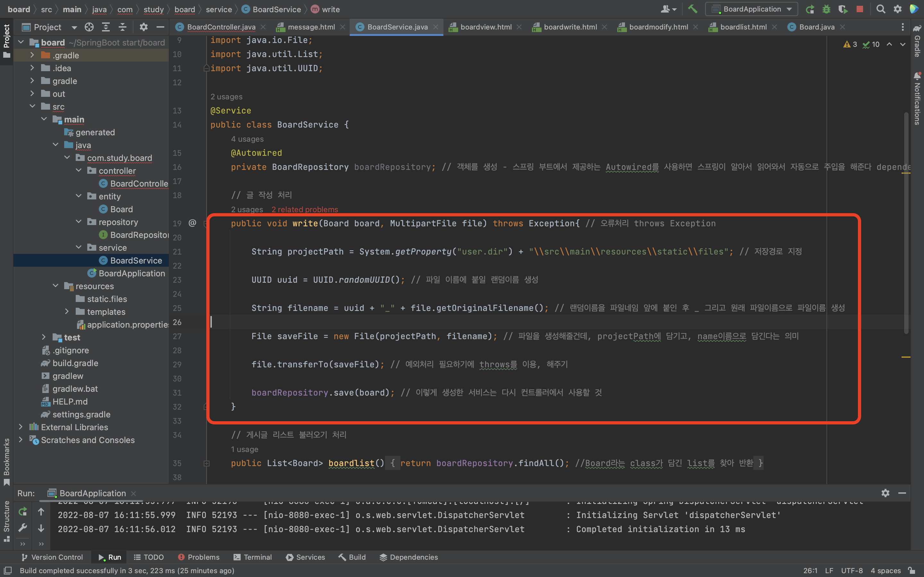Click rerun icon in Run panel

(22, 511)
